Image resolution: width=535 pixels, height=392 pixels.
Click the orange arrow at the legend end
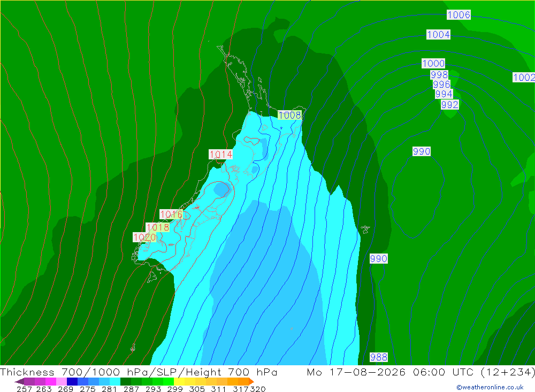tap(251, 382)
